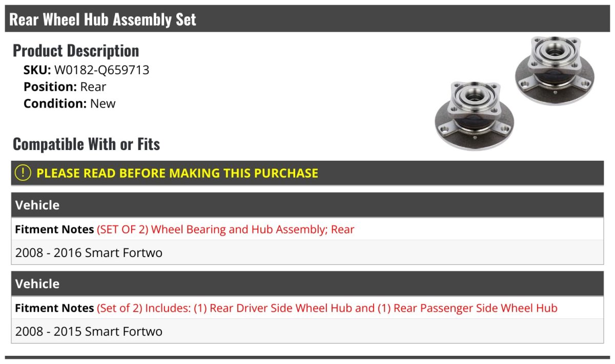This screenshot has width=615, height=364.
Task: Click the Rear position value
Action: tap(93, 87)
